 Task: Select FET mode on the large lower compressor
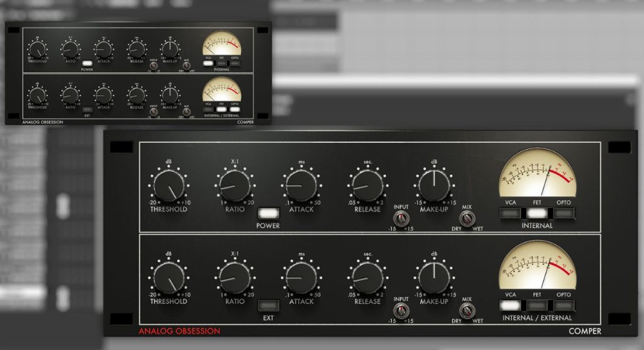(x=537, y=305)
